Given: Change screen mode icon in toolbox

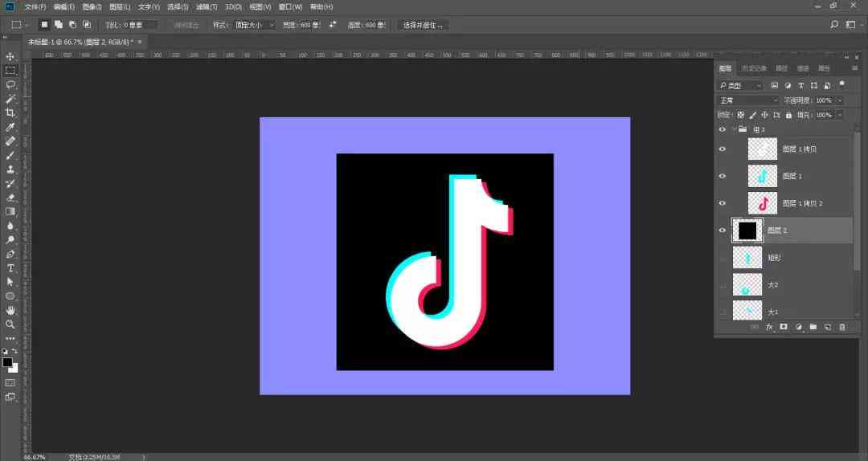Looking at the screenshot, I should pyautogui.click(x=10, y=397).
